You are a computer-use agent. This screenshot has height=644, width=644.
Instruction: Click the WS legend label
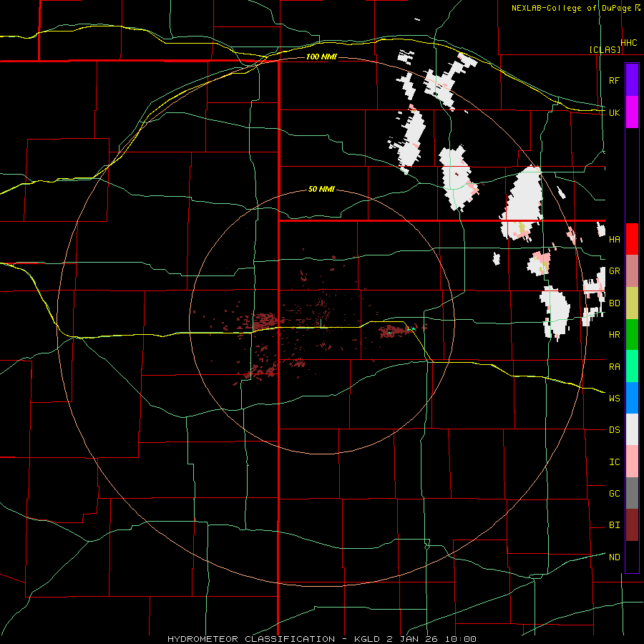tap(614, 399)
